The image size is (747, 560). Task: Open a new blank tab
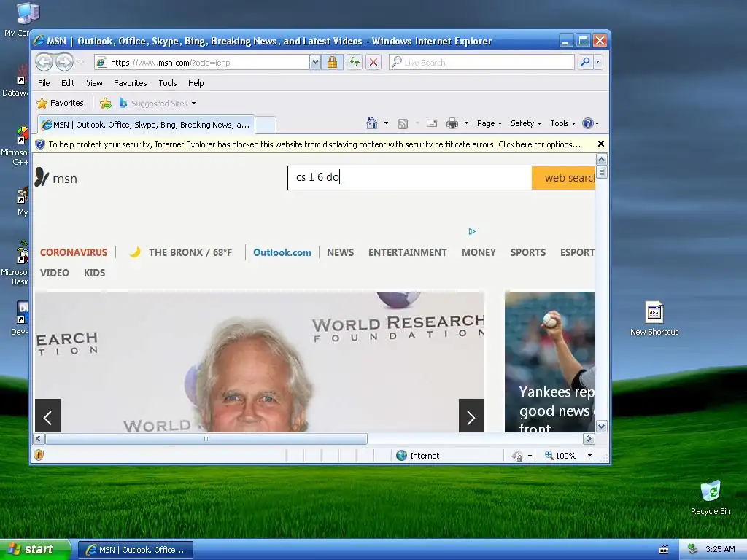pyautogui.click(x=266, y=125)
